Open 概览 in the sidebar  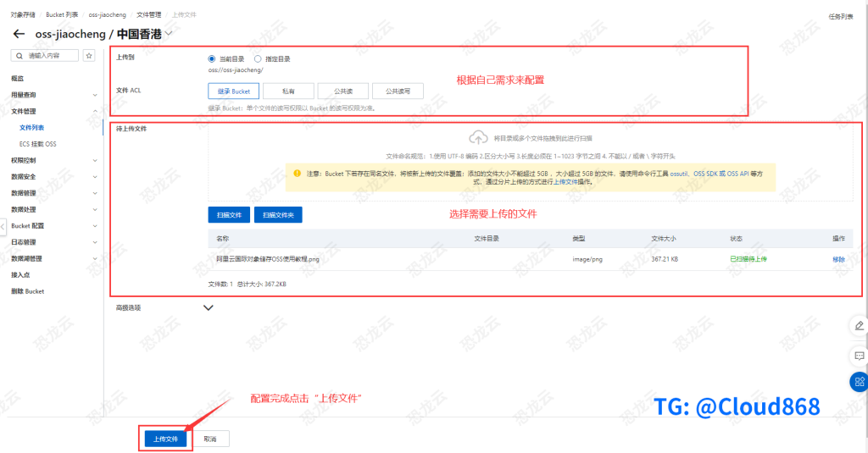click(18, 79)
